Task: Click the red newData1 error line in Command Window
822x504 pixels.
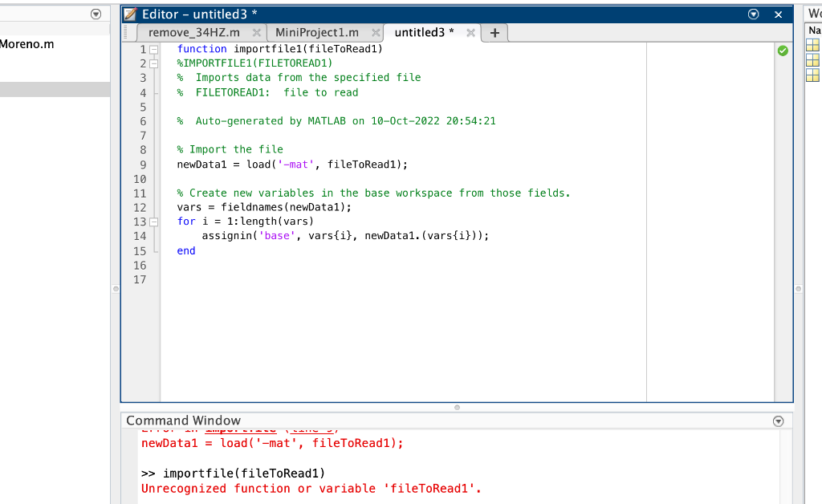Action: pos(272,443)
